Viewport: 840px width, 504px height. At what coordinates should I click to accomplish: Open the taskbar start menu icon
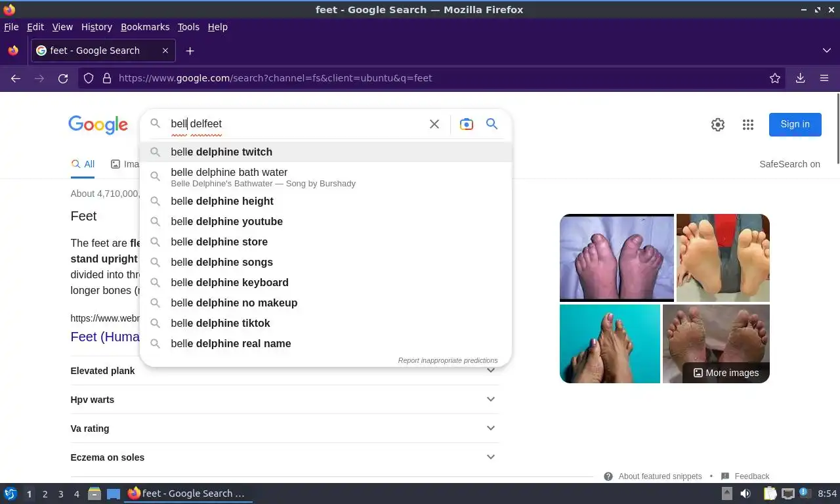(x=10, y=493)
